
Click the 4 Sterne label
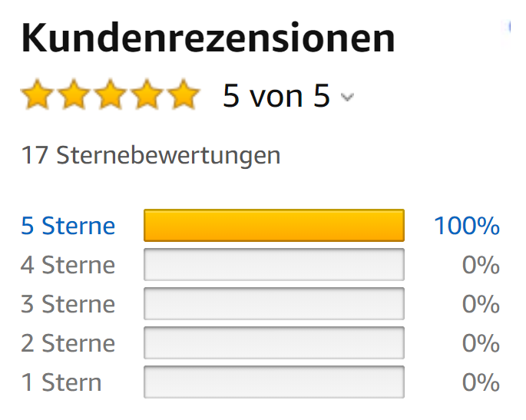click(68, 265)
